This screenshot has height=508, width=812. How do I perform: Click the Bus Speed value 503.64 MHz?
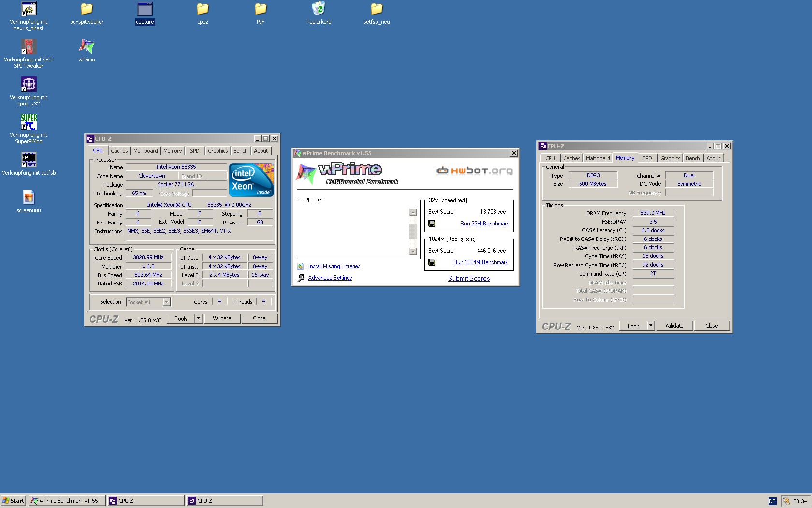point(148,275)
